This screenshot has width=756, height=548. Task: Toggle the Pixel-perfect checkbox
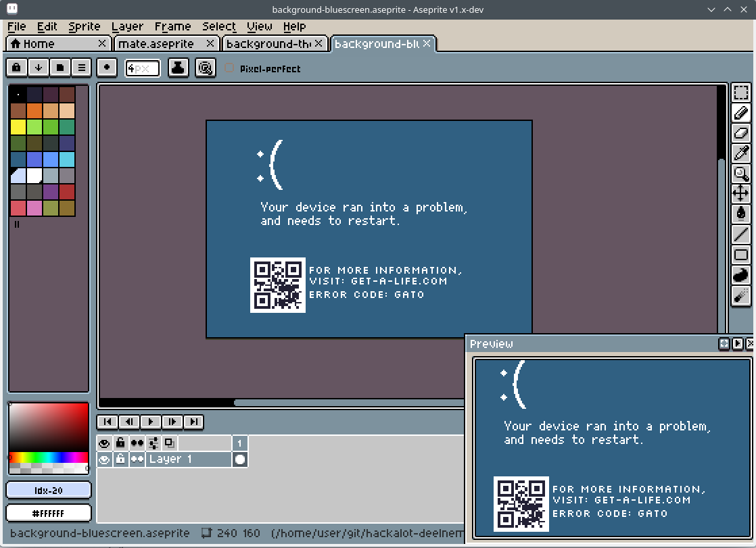pyautogui.click(x=229, y=68)
